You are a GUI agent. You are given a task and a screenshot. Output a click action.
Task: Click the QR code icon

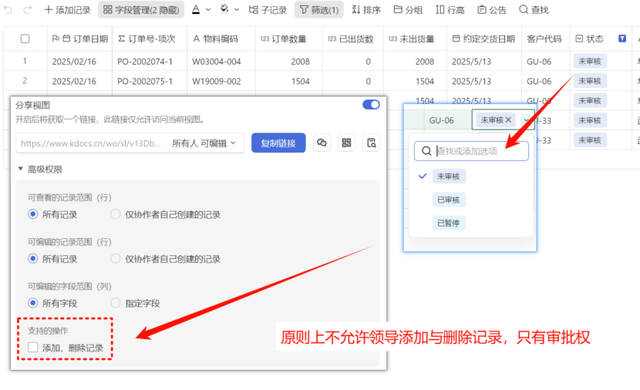[347, 143]
